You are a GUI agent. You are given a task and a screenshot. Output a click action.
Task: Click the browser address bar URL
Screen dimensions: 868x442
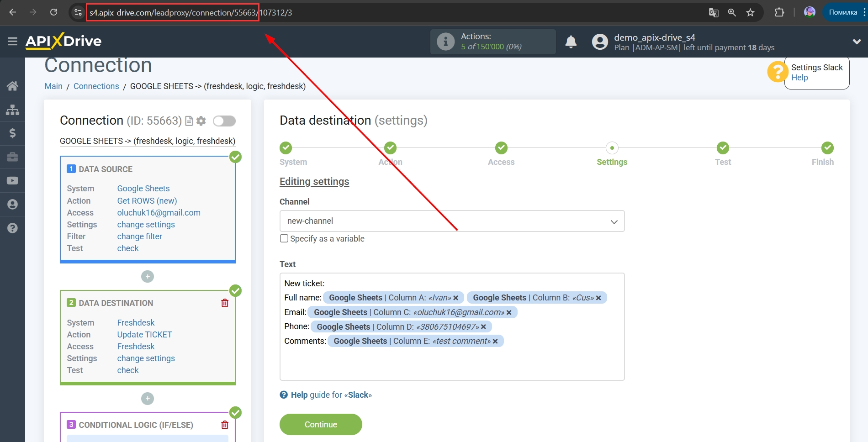coord(191,12)
